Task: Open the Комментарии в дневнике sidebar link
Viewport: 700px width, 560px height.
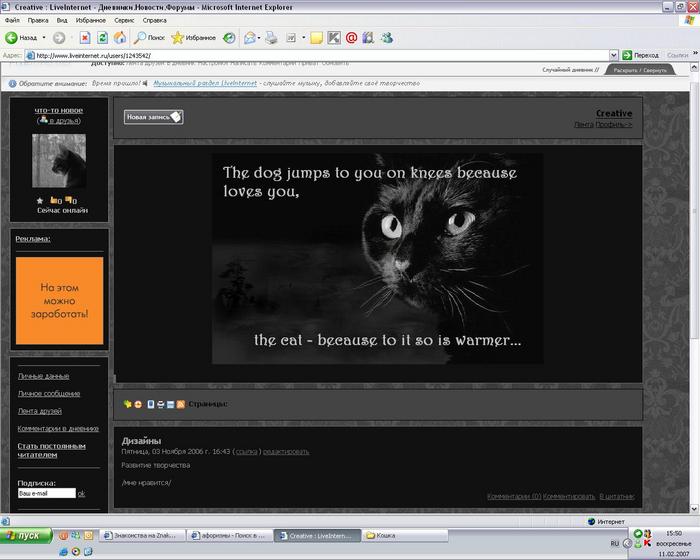Action: point(58,428)
